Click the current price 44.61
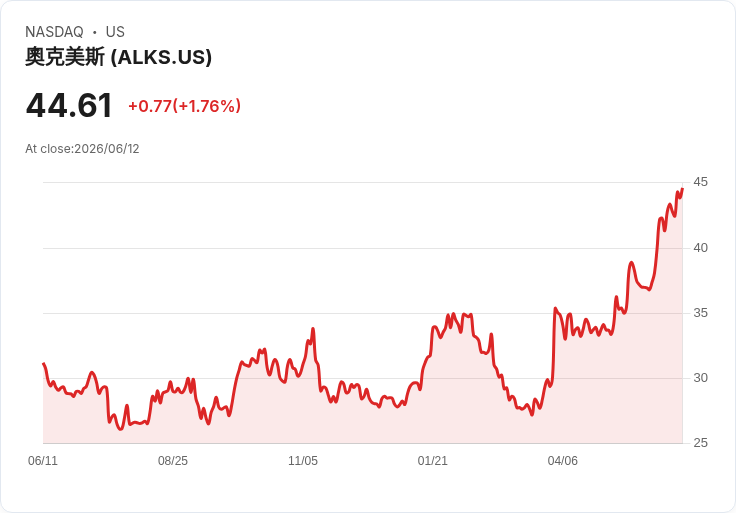The width and height of the screenshot is (736, 513). (x=69, y=105)
